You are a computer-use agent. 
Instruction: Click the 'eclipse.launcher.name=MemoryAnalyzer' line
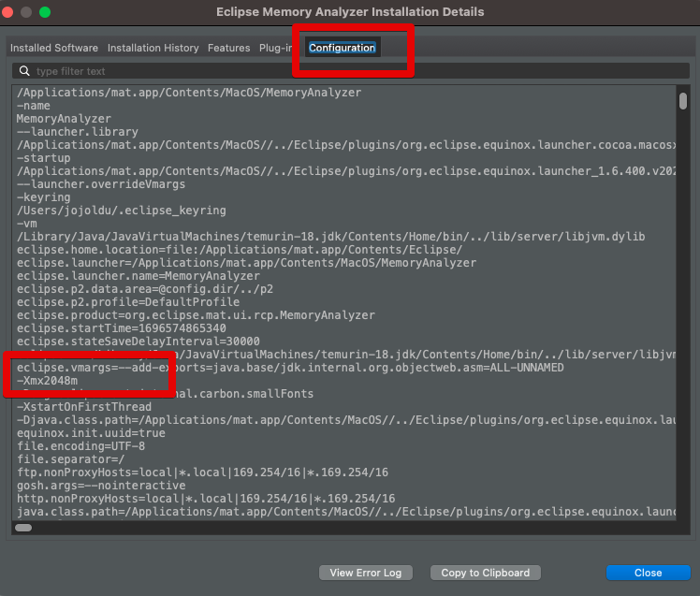pyautogui.click(x=139, y=276)
